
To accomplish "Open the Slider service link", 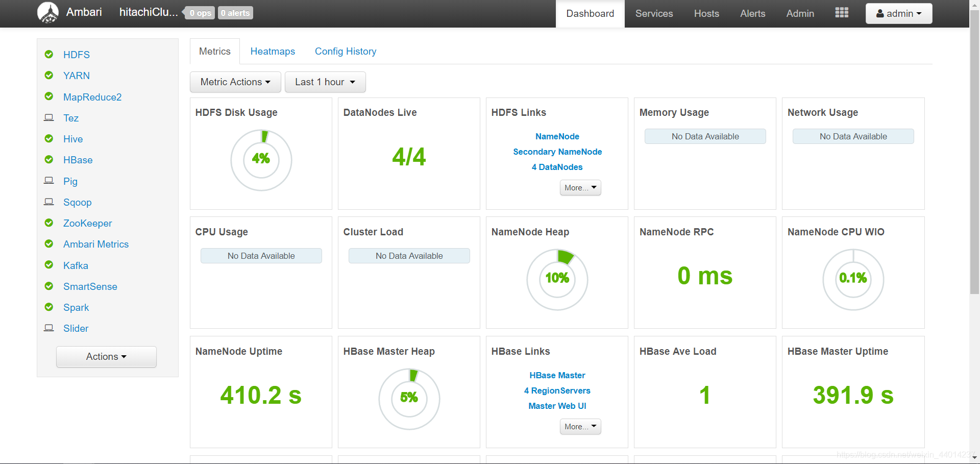I will point(76,328).
